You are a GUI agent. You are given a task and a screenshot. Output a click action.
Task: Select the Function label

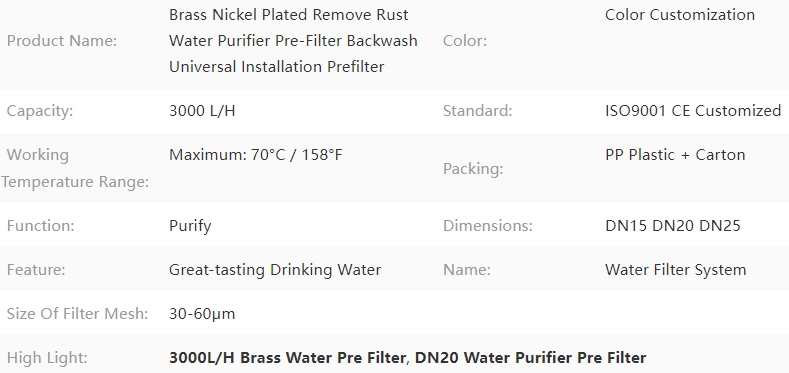(40, 226)
